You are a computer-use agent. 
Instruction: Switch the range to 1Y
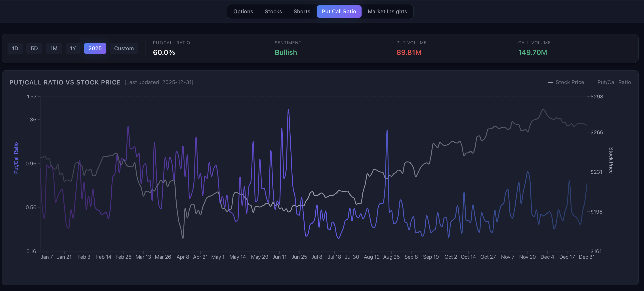click(x=73, y=48)
